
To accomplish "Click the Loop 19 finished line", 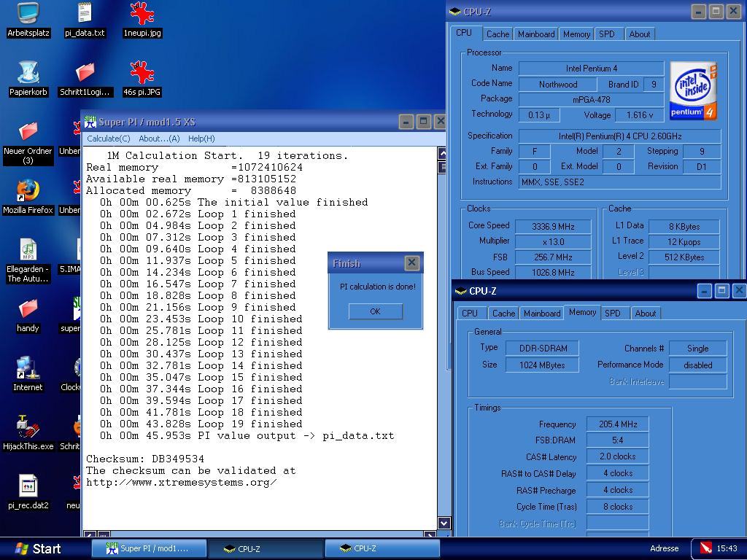I will point(201,424).
